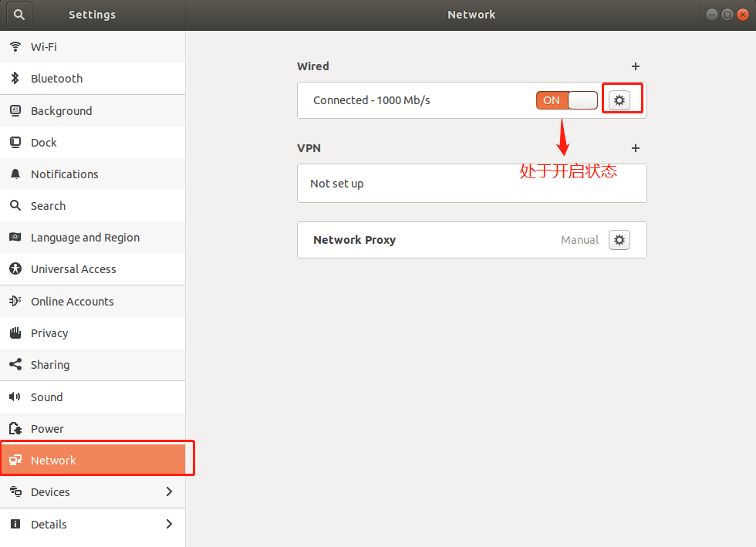This screenshot has width=756, height=547.
Task: Click the Search magnifier icon in sidebar list
Action: click(15, 205)
